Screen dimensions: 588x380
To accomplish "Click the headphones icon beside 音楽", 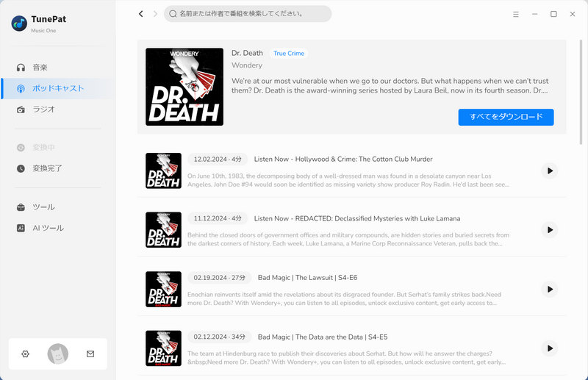I will (21, 68).
